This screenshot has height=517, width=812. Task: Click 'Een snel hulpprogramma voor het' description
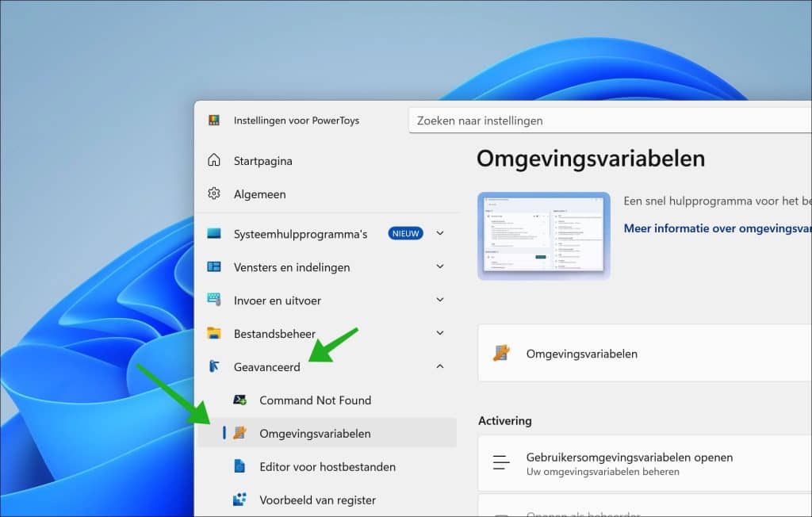click(717, 201)
